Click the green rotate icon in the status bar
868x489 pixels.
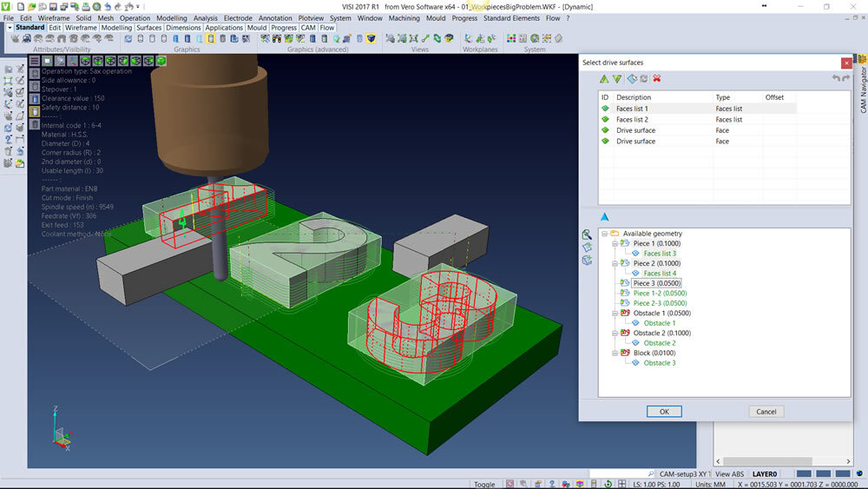point(608,484)
